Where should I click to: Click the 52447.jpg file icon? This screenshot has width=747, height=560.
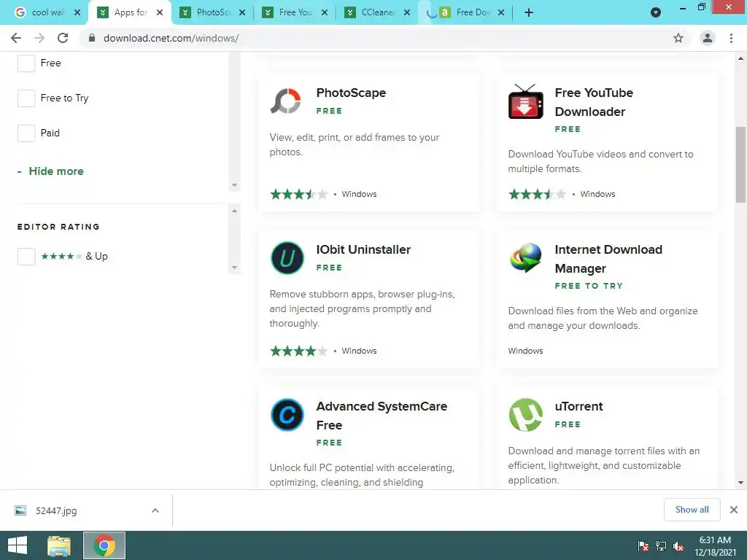coord(20,510)
